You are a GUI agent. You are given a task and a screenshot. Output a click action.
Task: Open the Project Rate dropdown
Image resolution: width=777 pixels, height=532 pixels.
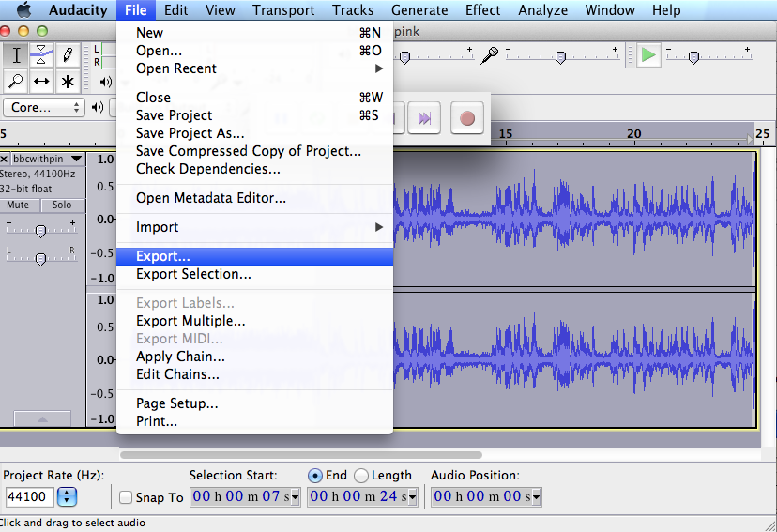pos(68,496)
